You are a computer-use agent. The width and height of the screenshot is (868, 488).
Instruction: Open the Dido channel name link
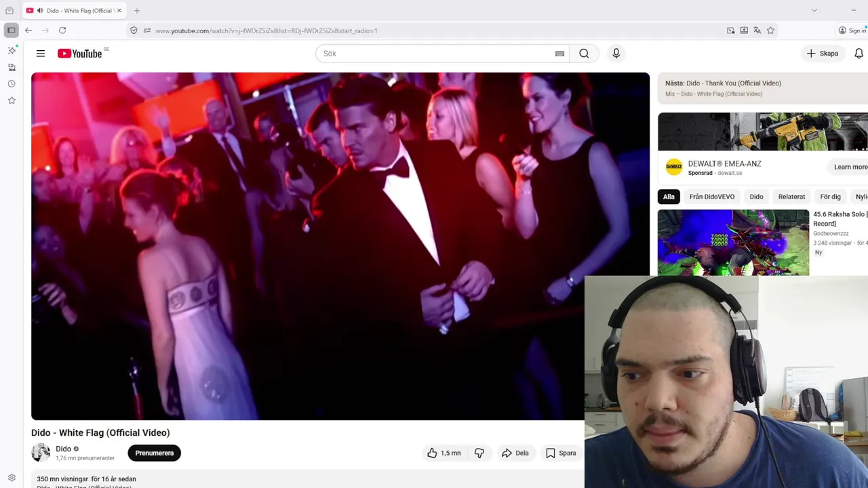(x=63, y=449)
